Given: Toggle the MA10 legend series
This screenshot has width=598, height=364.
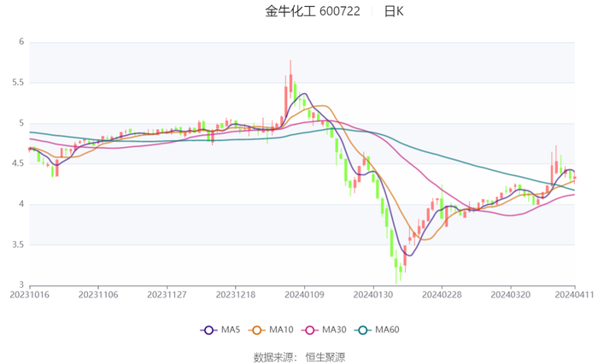Looking at the screenshot, I should point(271,330).
